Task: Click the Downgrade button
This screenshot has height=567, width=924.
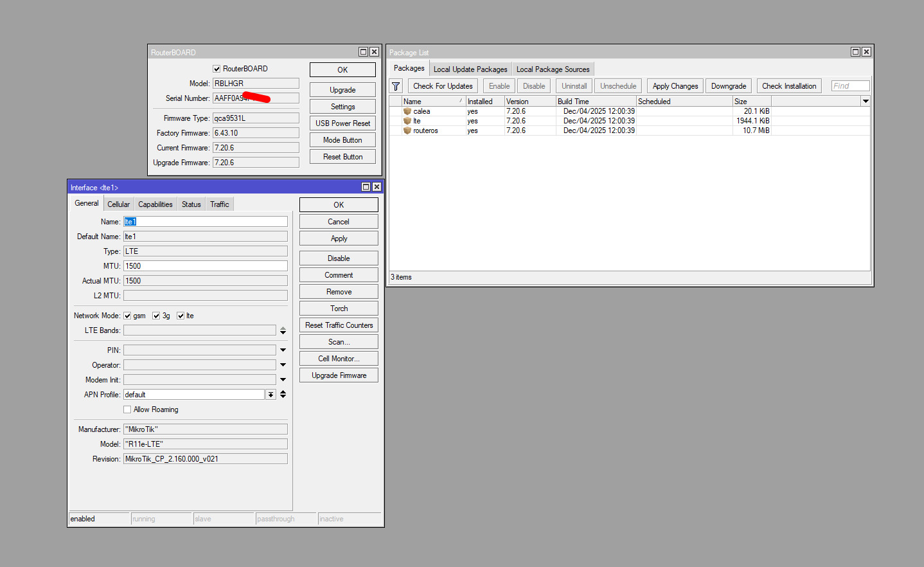Action: click(x=729, y=86)
